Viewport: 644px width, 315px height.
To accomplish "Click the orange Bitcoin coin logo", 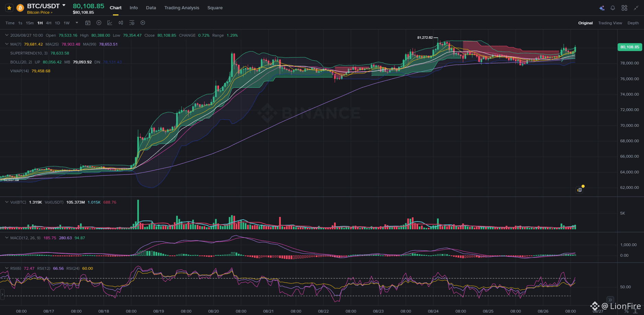I will (x=20, y=8).
